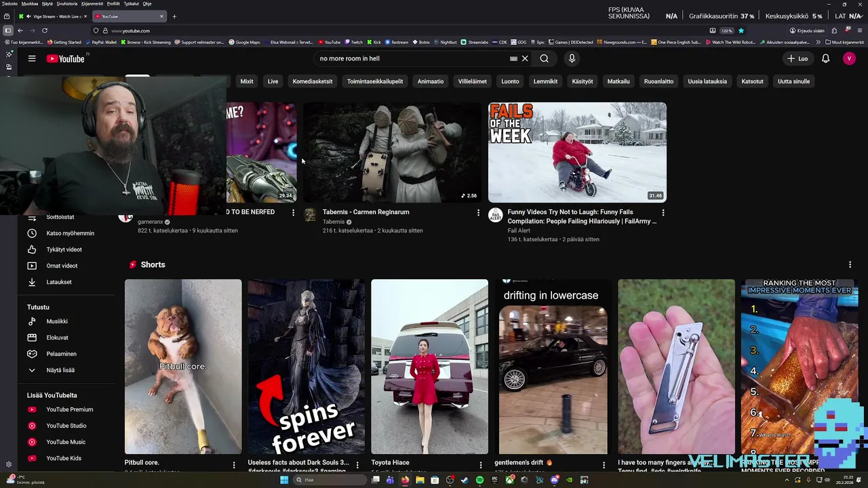This screenshot has height=488, width=868.
Task: Select the Uutta sinulle chip
Action: [x=793, y=81]
